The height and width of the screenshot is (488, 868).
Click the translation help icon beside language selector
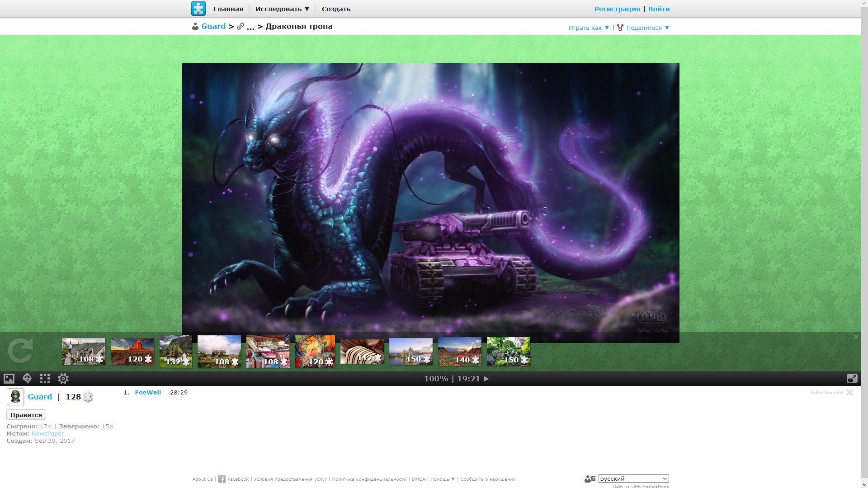(590, 479)
